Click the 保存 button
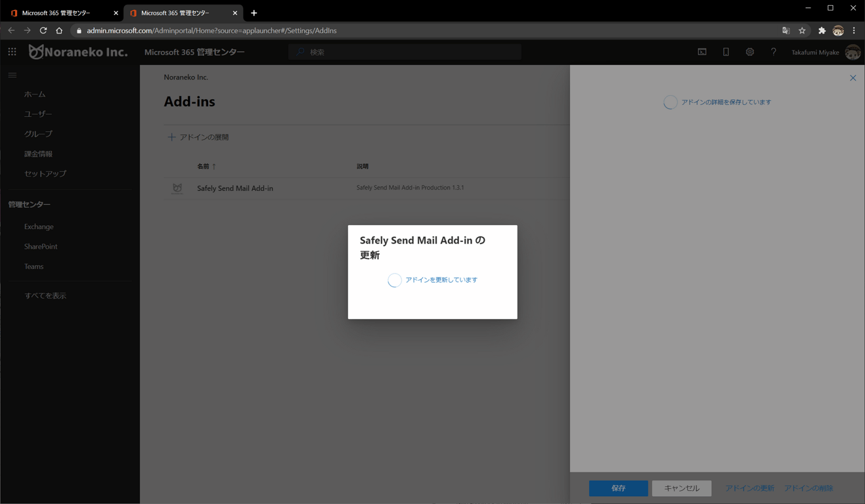The height and width of the screenshot is (504, 865). point(618,488)
